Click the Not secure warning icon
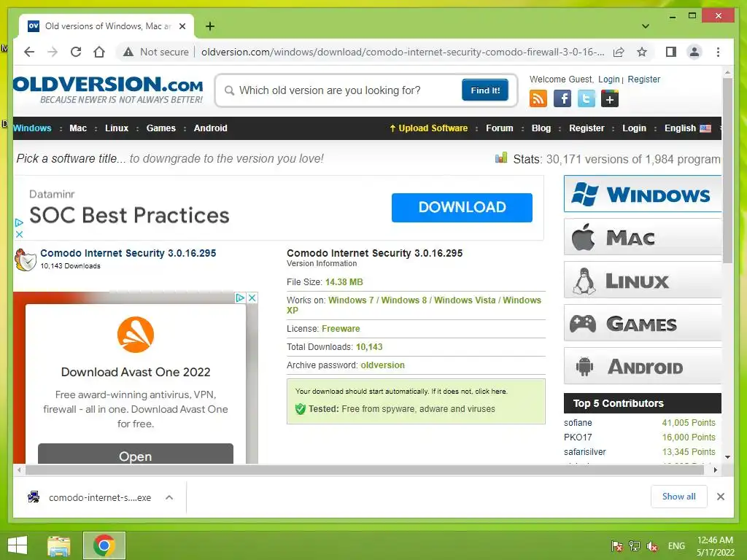 click(x=128, y=52)
